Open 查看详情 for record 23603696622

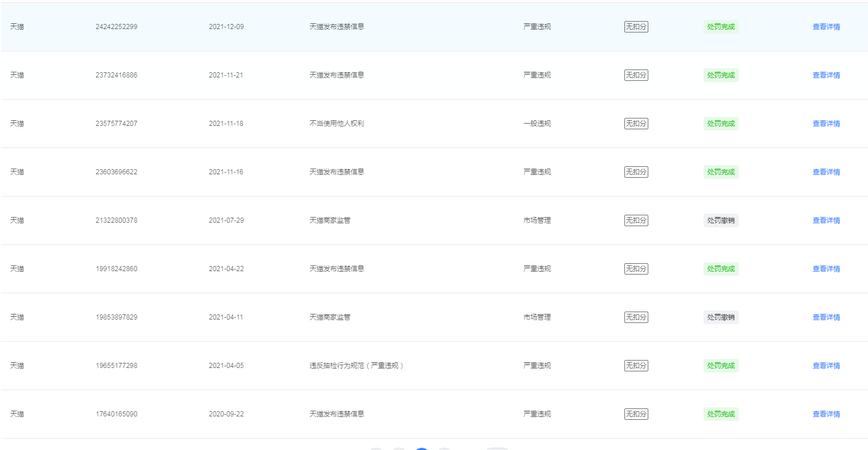point(826,172)
